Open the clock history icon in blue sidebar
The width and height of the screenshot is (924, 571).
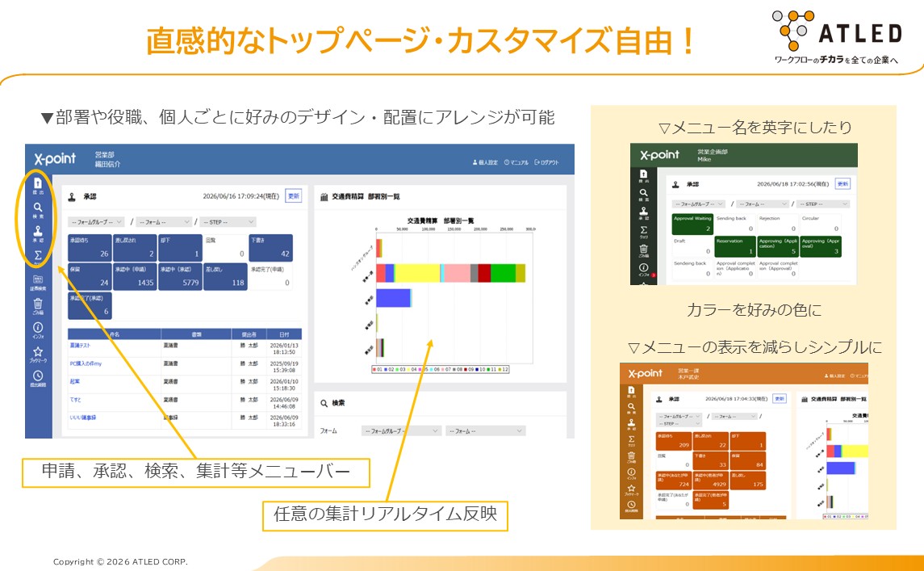[38, 377]
